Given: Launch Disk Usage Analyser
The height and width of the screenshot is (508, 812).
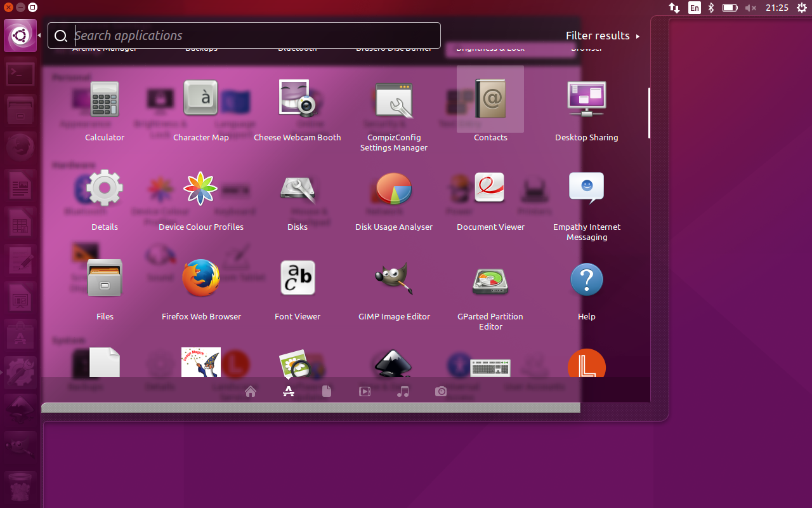Looking at the screenshot, I should [394, 189].
